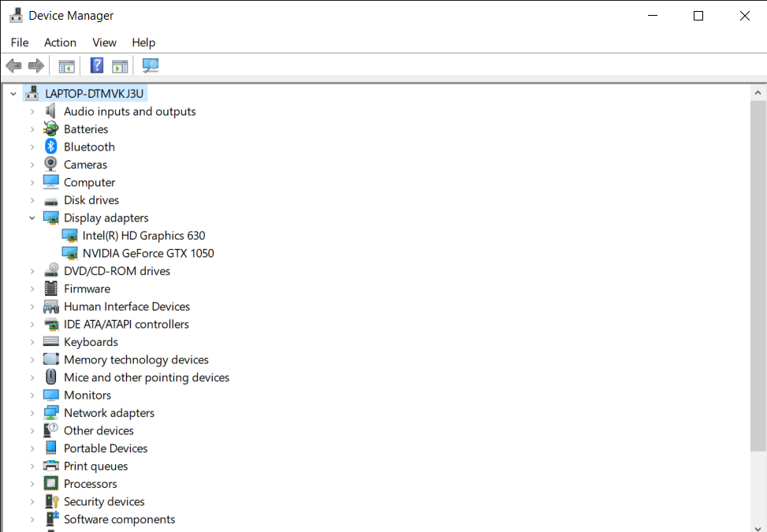Expand the Batteries category arrow
This screenshot has height=532, width=767.
pyautogui.click(x=32, y=129)
